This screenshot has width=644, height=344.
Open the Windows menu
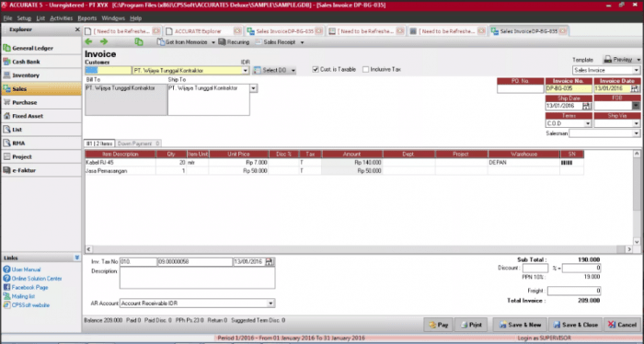click(x=113, y=18)
